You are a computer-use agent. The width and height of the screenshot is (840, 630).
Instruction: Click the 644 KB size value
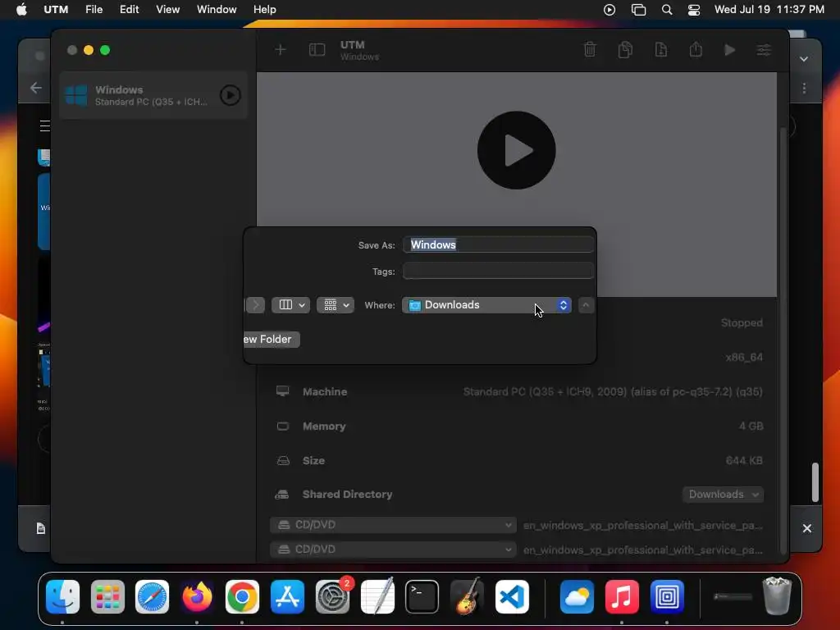(x=744, y=460)
